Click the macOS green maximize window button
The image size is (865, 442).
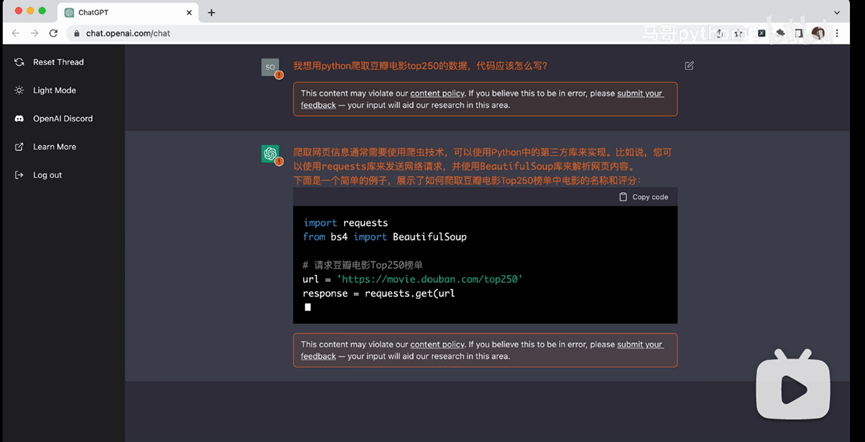point(42,11)
